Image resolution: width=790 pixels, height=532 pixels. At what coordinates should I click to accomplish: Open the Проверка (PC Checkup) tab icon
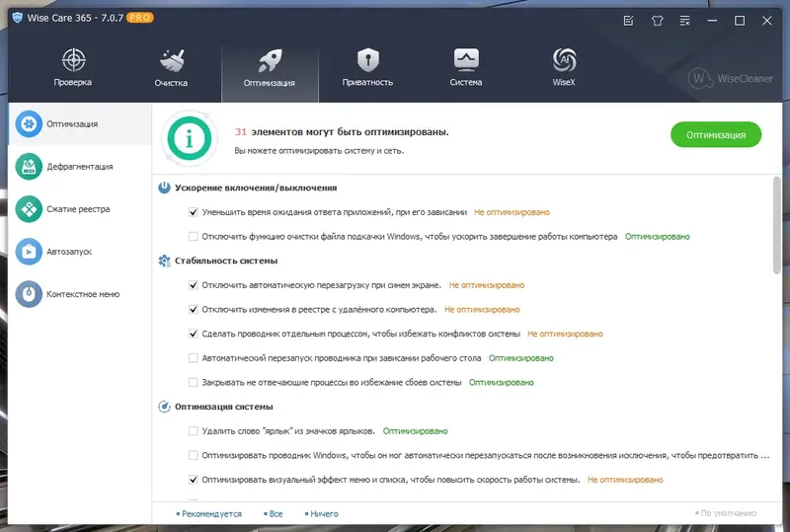coord(73,59)
